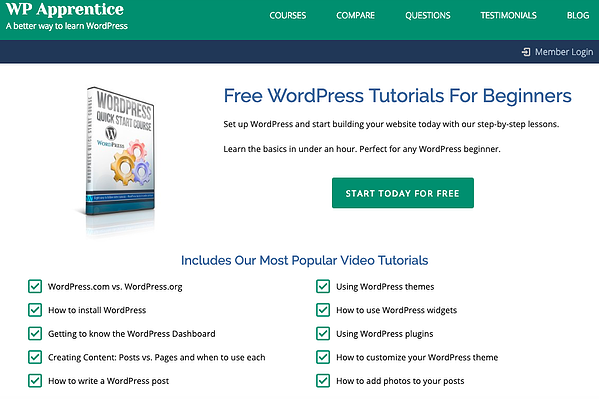
Task: Click checkmark beside How to use WordPress widgets
Action: [x=323, y=310]
